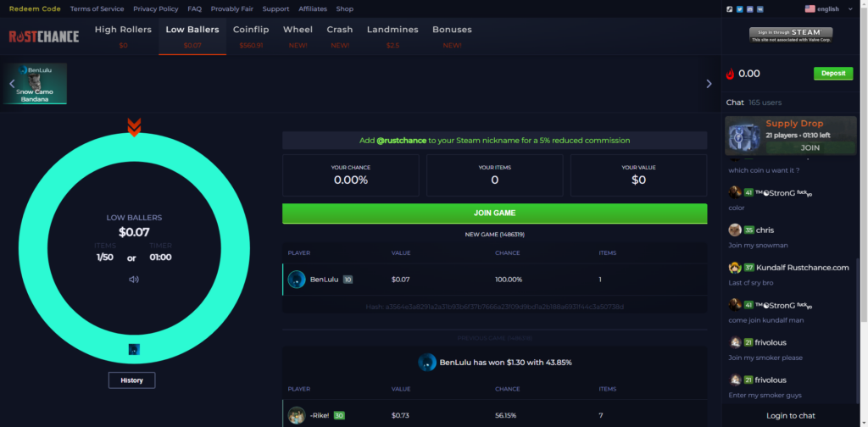Switch to the Coinflip tab
The height and width of the screenshot is (427, 868).
(251, 36)
